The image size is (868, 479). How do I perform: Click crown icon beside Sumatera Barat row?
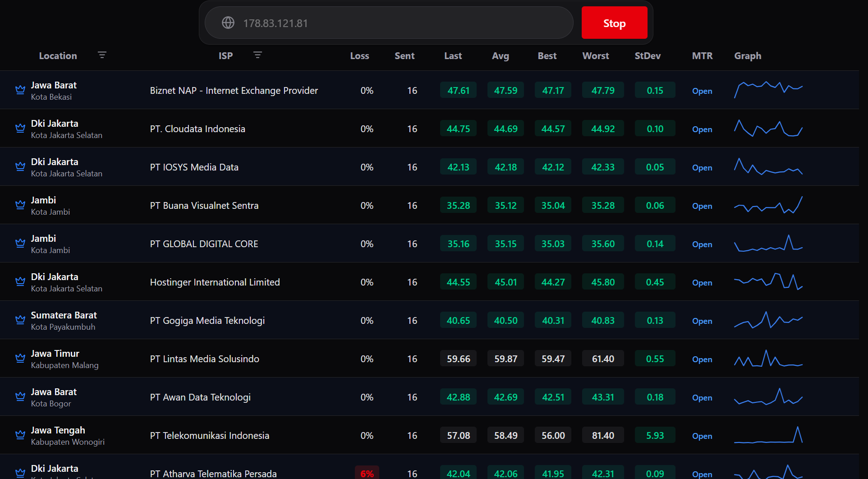20,320
